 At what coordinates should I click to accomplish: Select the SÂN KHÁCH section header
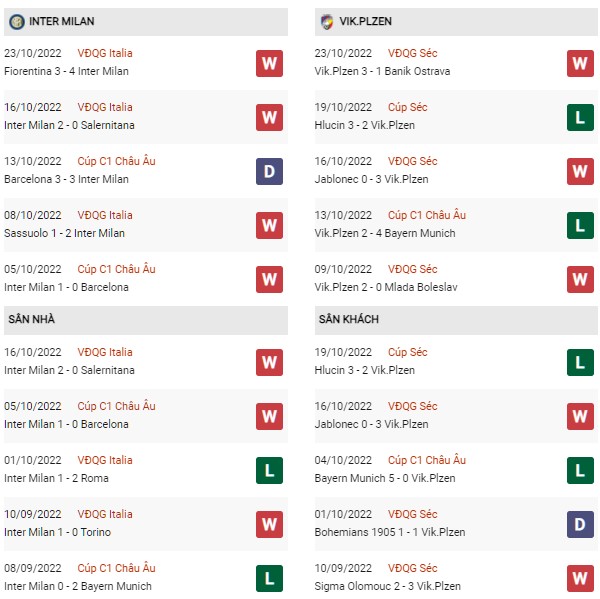pyautogui.click(x=456, y=320)
